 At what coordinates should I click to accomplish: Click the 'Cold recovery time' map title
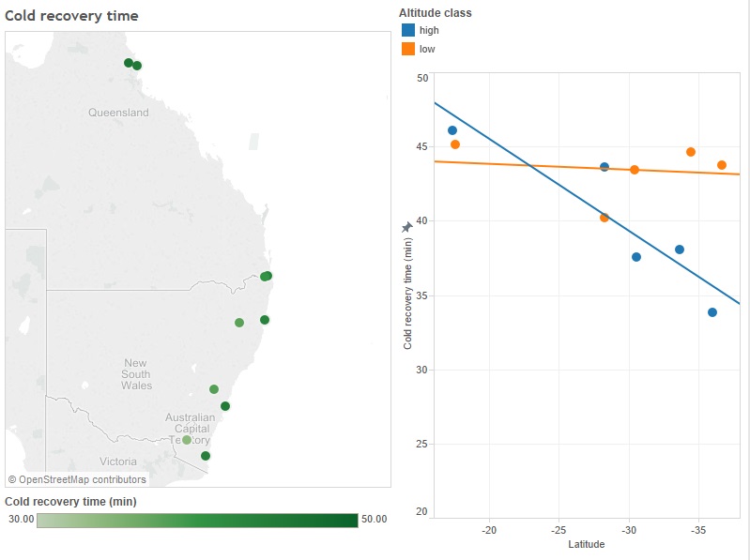point(72,16)
